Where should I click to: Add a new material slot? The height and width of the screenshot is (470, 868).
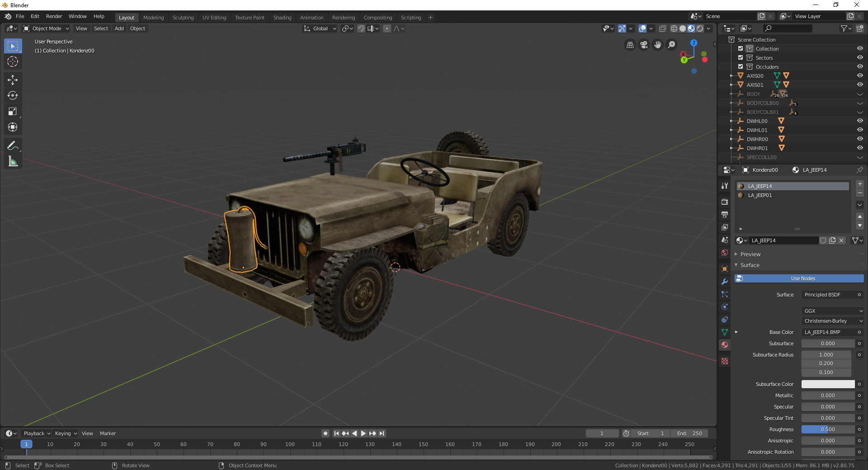pyautogui.click(x=860, y=184)
